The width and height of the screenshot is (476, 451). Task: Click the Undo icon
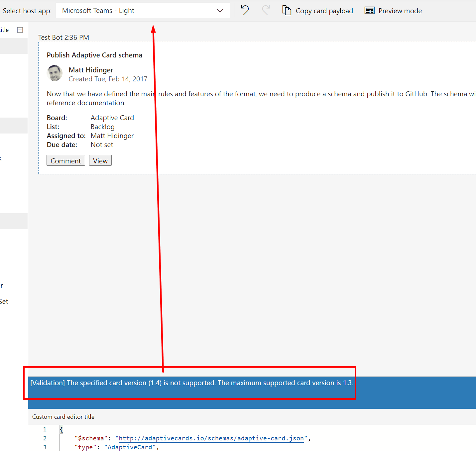point(245,10)
